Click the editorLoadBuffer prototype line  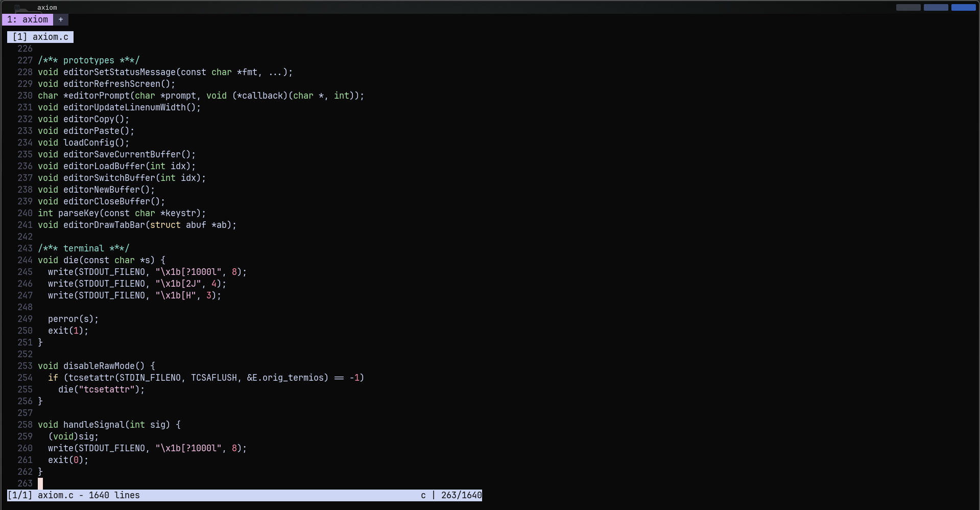coord(116,166)
